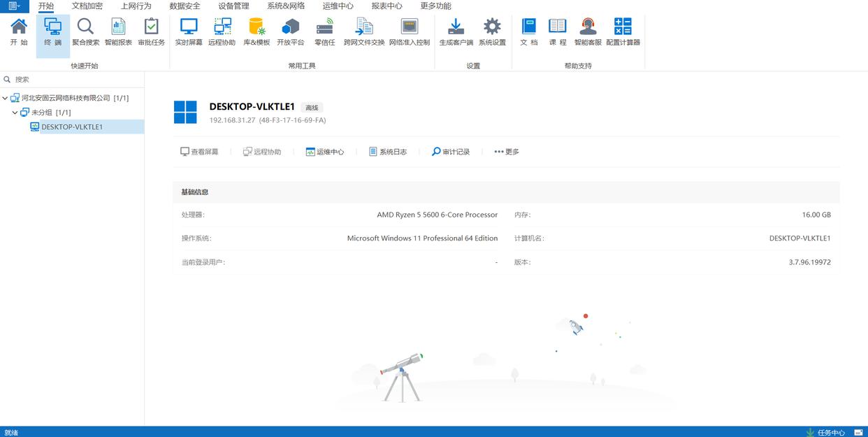
Task: Collapse the 河北安固云网络科技有限公司 tree node
Action: pos(6,99)
